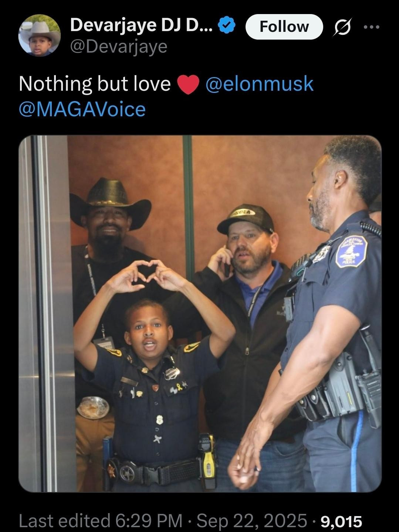Screen dimensions: 399x532
Task: Open the @MAGAVoice mention
Action: coord(82,110)
